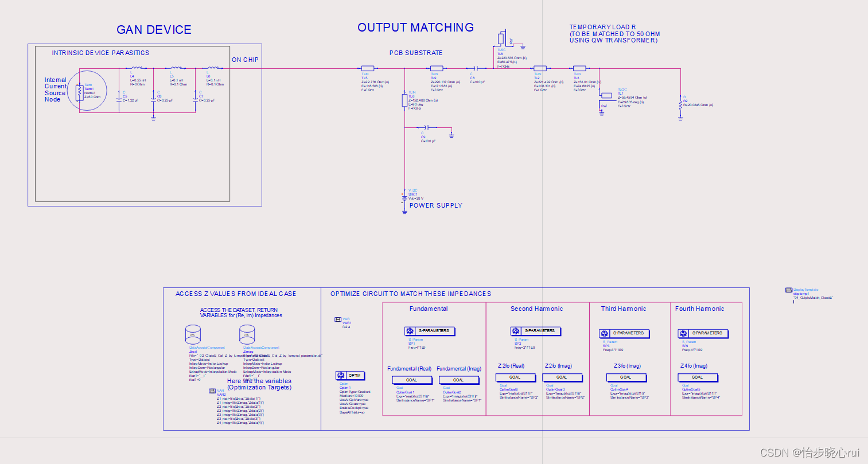Screen dimensions: 868x464
Task: Click the Z=50 Ohm value of Term1
Action: click(x=92, y=97)
